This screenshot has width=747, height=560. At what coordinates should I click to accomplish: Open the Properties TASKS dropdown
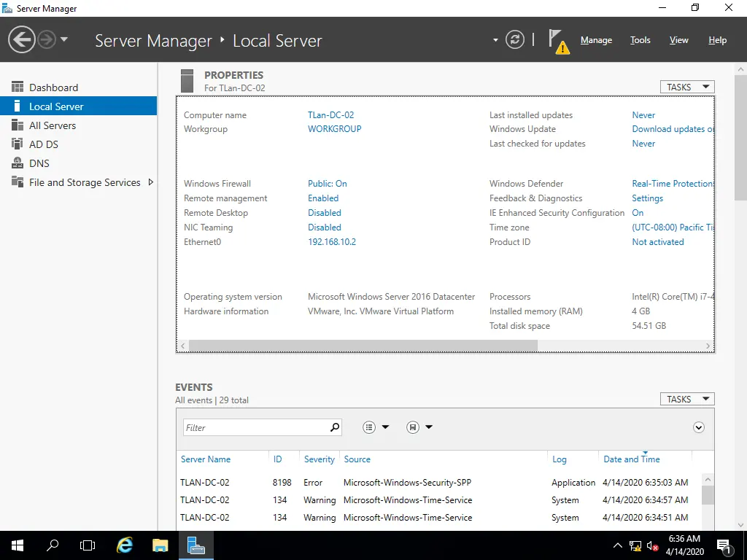click(x=687, y=87)
